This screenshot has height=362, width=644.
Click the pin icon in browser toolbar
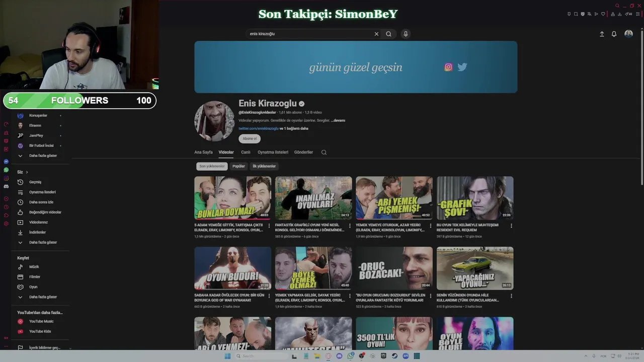click(569, 14)
